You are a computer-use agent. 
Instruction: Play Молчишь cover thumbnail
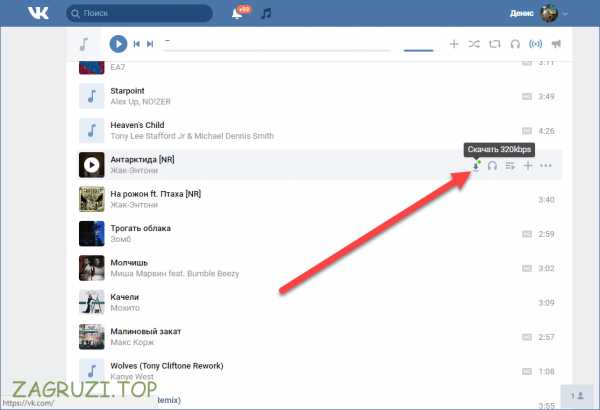[91, 268]
